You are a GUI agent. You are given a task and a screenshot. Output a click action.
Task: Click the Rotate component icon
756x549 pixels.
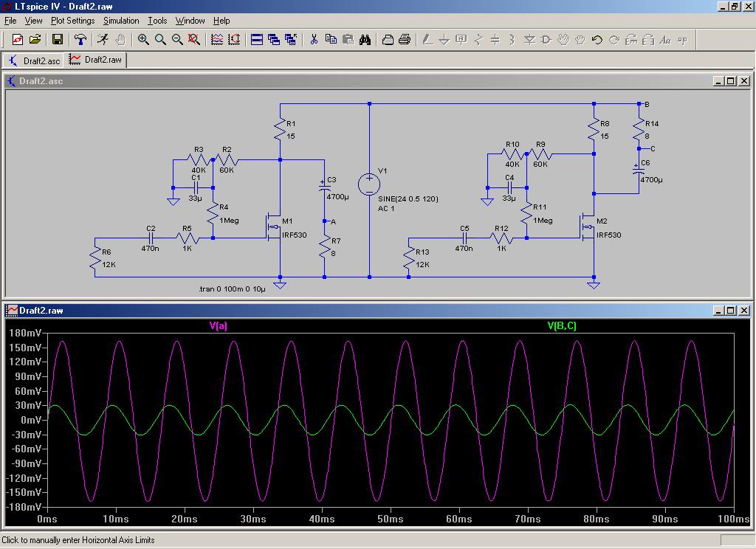tap(631, 40)
